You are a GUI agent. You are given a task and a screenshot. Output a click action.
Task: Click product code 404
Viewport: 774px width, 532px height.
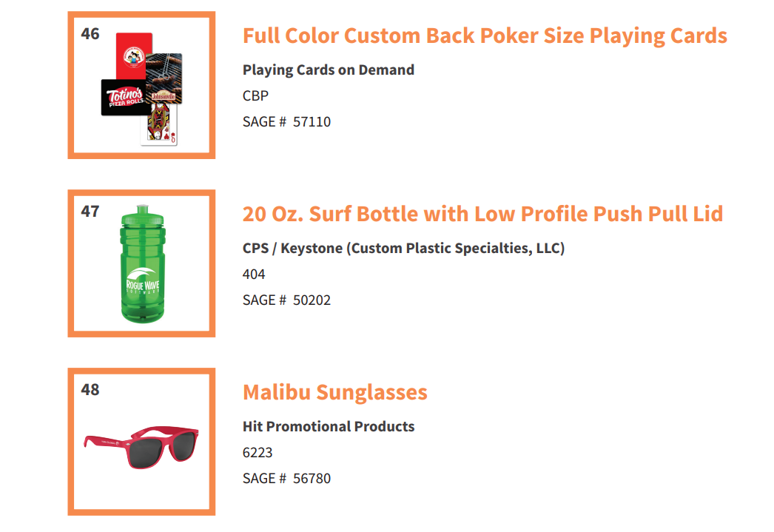click(254, 274)
